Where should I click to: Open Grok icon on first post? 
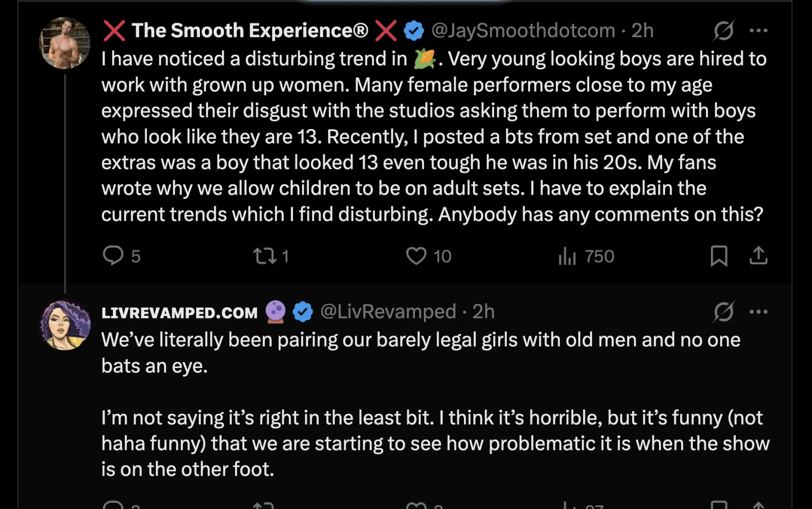click(x=723, y=31)
